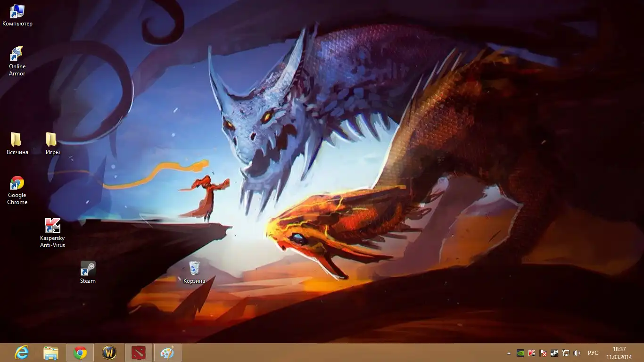The width and height of the screenshot is (644, 362).
Task: Select the Kaspersky Anti-Virus desktop shortcut
Action: [52, 233]
